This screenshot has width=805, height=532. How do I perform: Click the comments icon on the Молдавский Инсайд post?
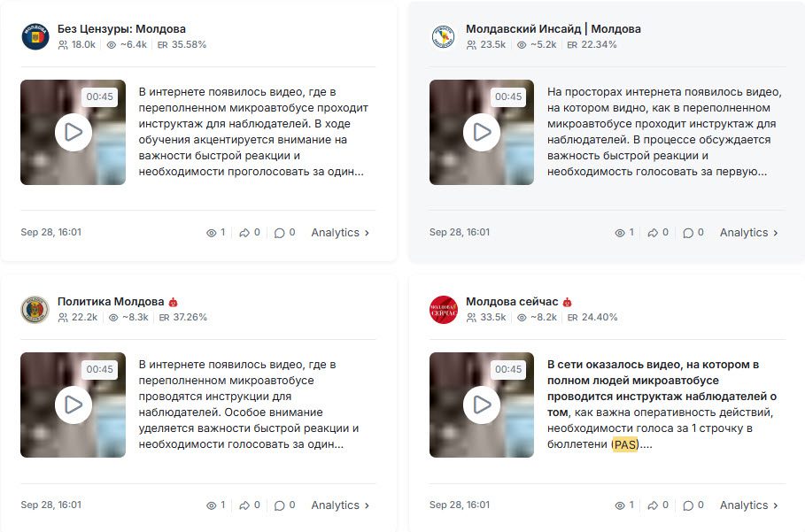click(688, 233)
